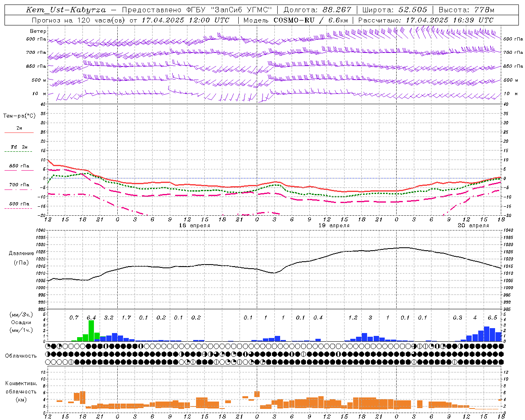Click the 1.7 precipitation total
The image size is (525, 420).
tap(126, 317)
